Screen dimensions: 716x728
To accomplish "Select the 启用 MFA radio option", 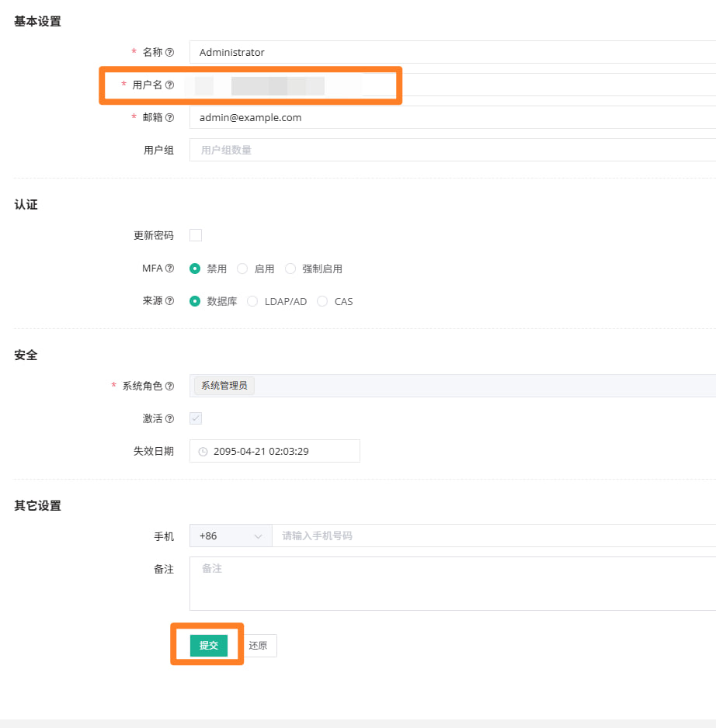I will (x=242, y=269).
